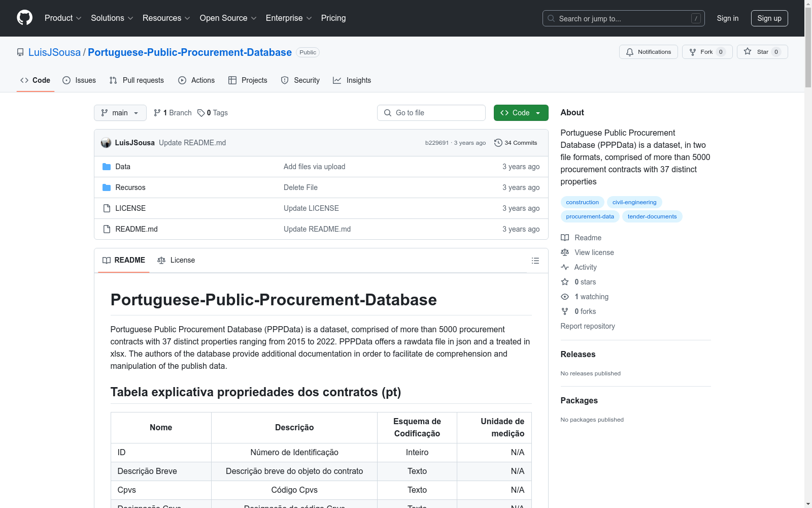Click the eye icon beside watching
Viewport: 812px width, 508px height.
click(x=565, y=297)
